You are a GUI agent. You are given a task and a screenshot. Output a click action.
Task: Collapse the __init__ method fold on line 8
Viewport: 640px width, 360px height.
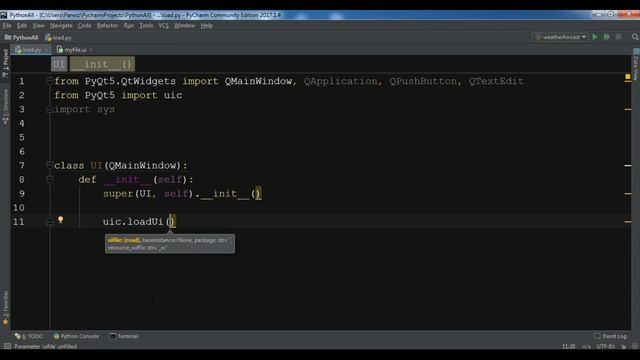coord(50,179)
